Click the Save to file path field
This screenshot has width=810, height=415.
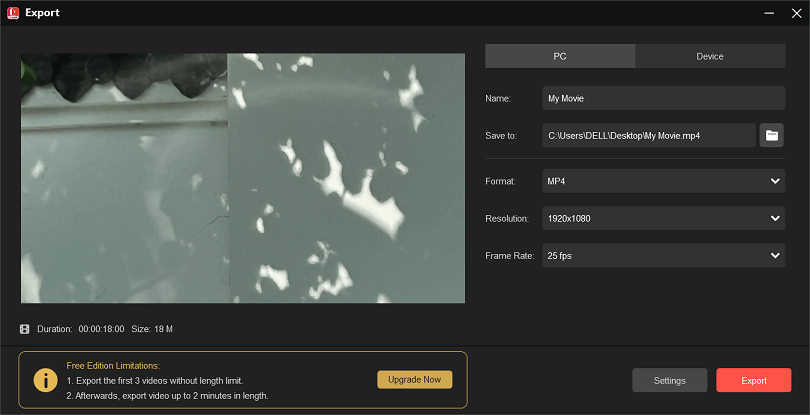click(x=648, y=135)
